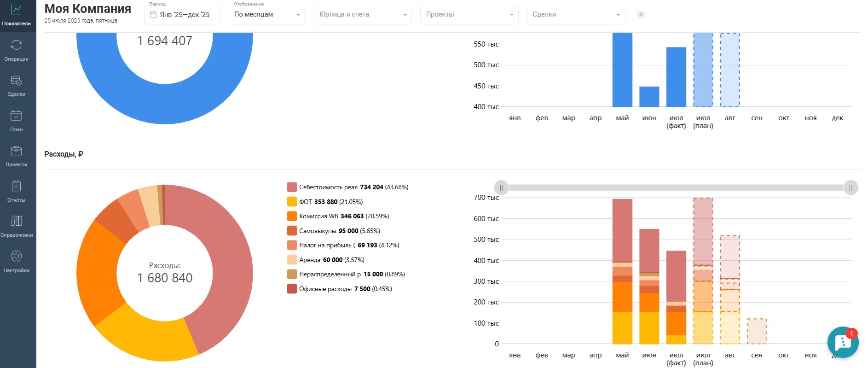Open Справочники in the sidebar
This screenshot has height=368, width=868.
17,226
